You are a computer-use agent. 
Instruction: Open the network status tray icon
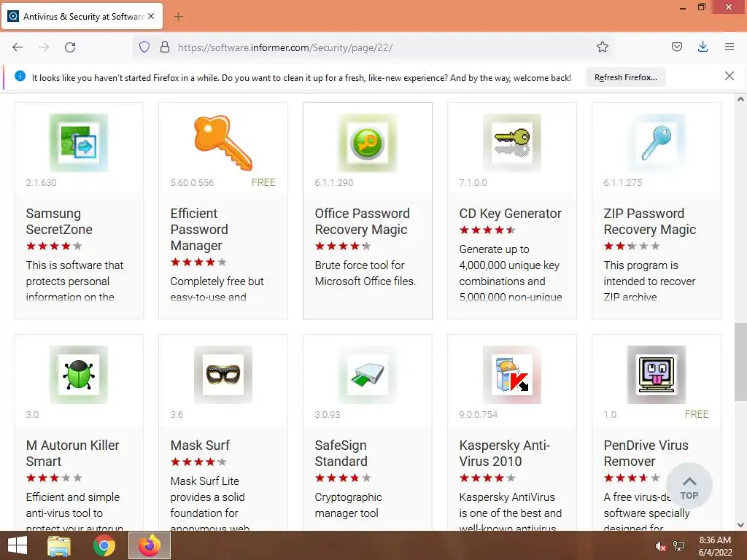click(x=678, y=546)
